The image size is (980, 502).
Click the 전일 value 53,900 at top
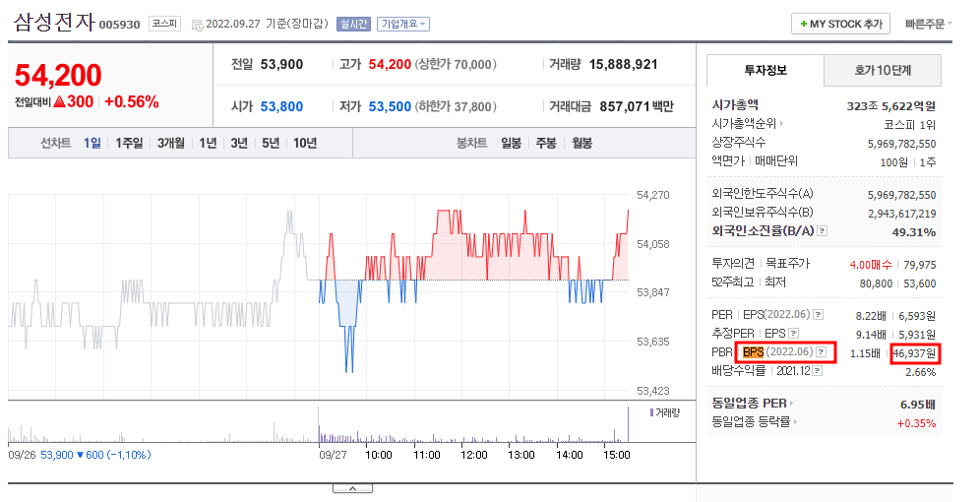pos(281,64)
